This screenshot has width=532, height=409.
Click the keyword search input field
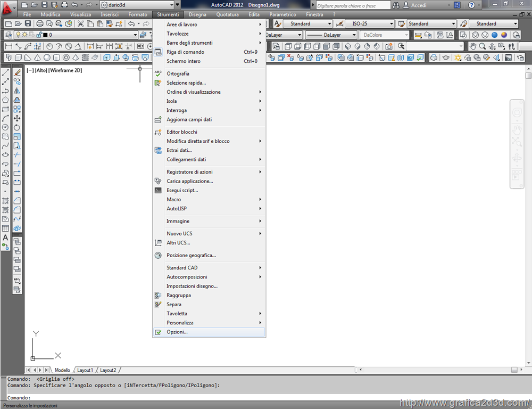tap(351, 5)
